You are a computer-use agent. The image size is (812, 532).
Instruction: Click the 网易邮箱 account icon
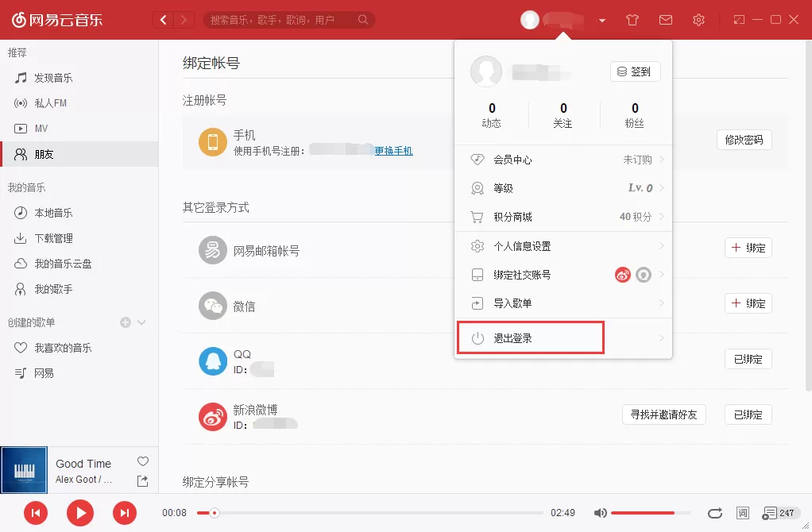(213, 250)
